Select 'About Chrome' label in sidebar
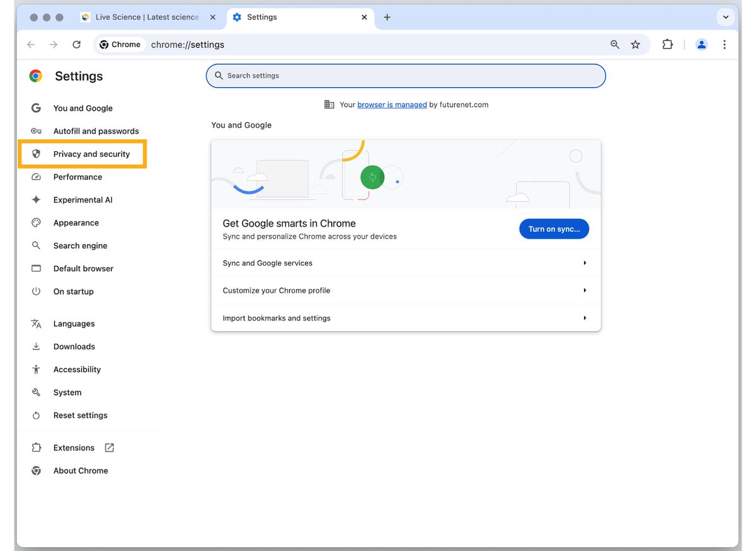 coord(81,470)
